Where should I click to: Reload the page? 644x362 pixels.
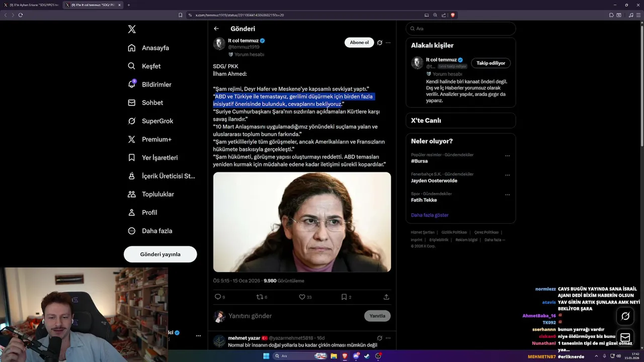pyautogui.click(x=21, y=15)
